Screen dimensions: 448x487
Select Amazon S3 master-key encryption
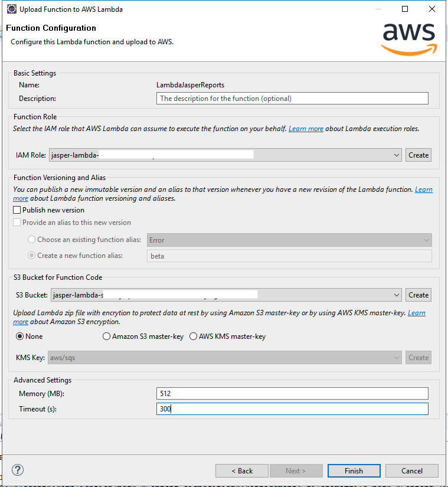pos(106,336)
